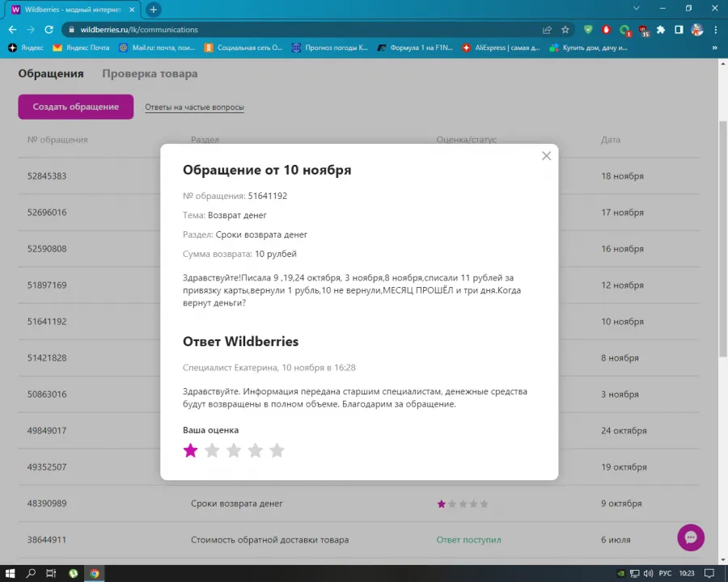This screenshot has width=728, height=582.
Task: Rate the reply one star
Action: pyautogui.click(x=190, y=450)
